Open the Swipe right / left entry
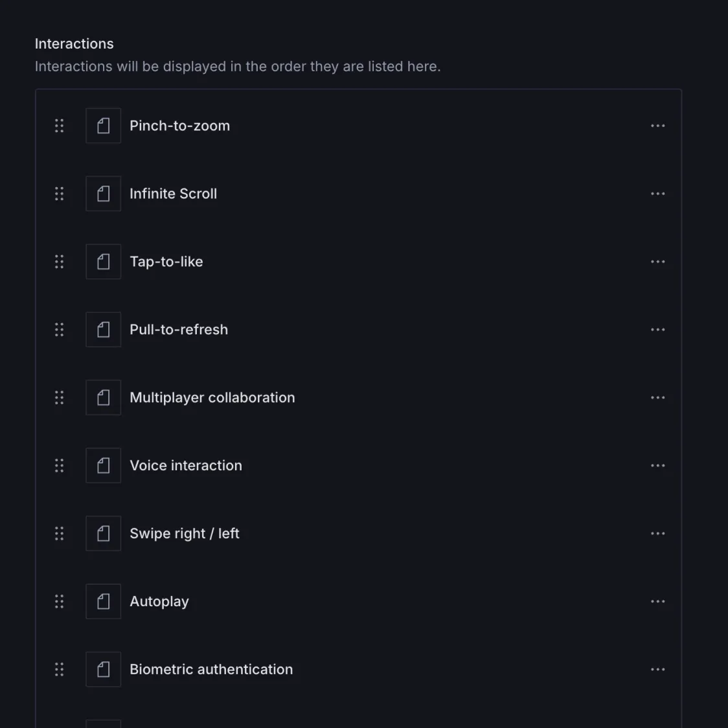The width and height of the screenshot is (728, 728). 185,534
